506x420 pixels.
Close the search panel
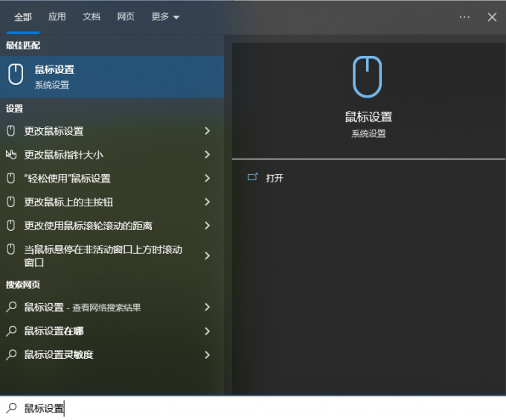click(492, 17)
